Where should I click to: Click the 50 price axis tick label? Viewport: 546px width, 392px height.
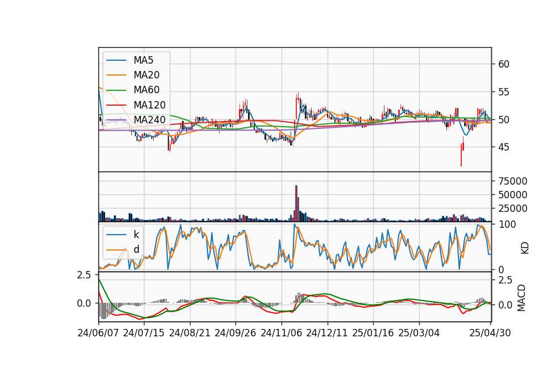[504, 120]
